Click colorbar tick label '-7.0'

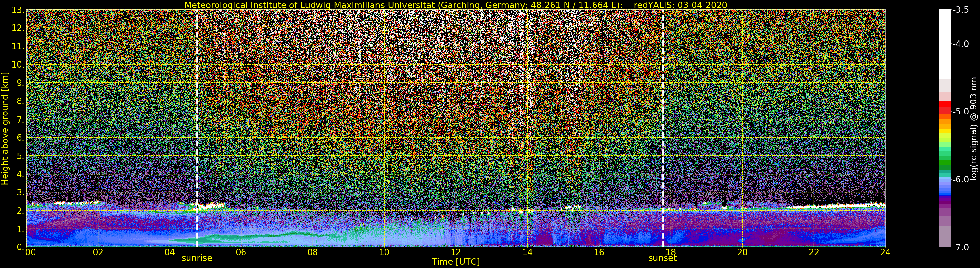(x=960, y=248)
